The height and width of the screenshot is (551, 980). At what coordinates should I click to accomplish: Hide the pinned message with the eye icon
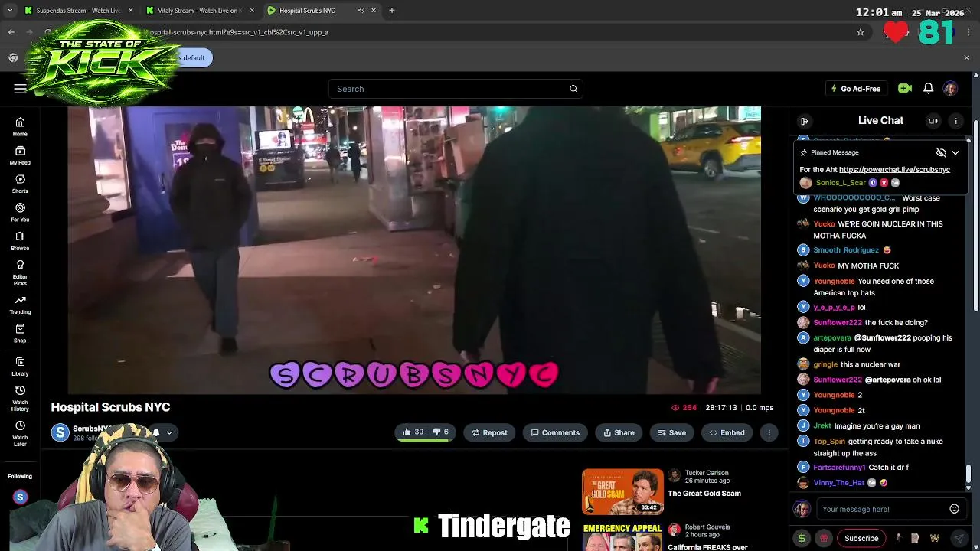(x=941, y=152)
